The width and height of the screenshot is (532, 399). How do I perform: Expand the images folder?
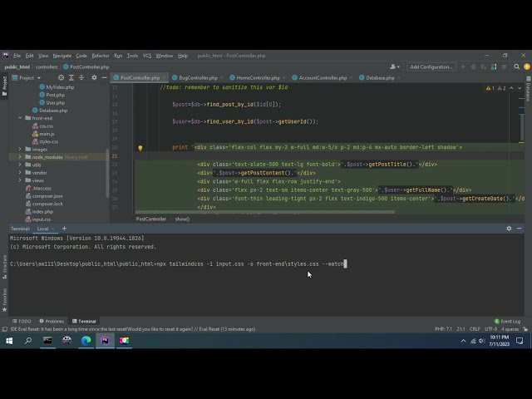[x=20, y=149]
